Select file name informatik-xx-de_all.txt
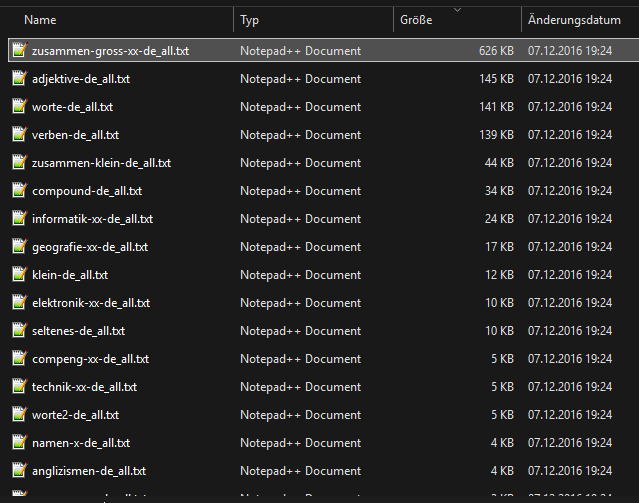The image size is (639, 503). click(x=93, y=219)
